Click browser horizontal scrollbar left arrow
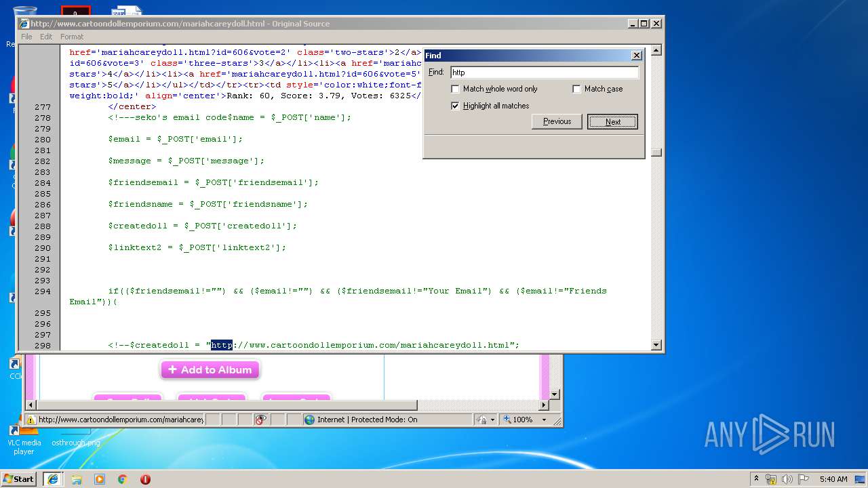Image resolution: width=868 pixels, height=488 pixels. click(x=31, y=405)
